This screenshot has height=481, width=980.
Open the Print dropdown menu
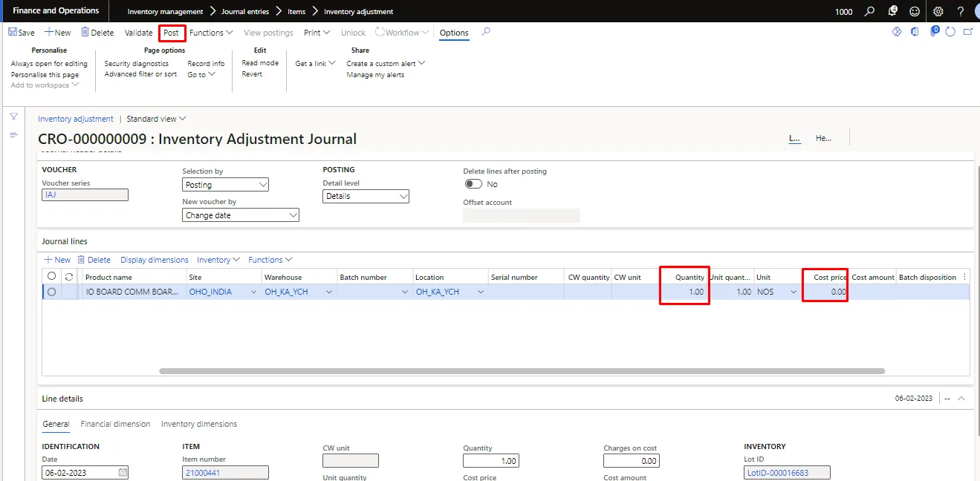tap(317, 33)
